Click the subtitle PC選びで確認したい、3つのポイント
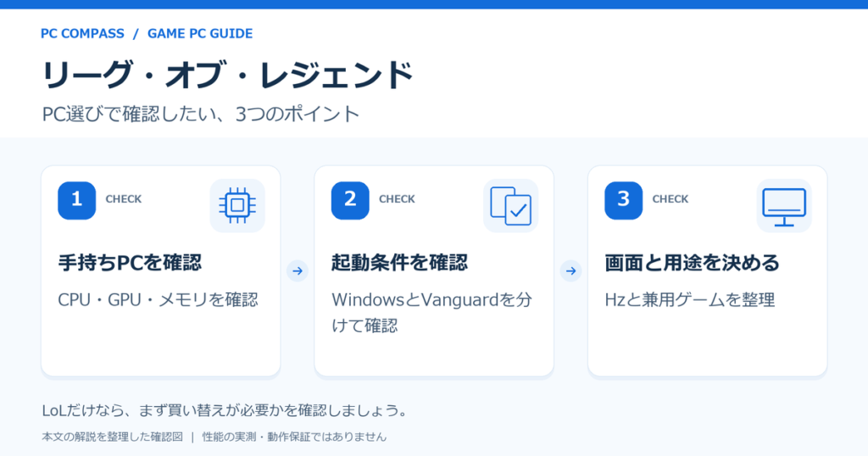Viewport: 868px width, 456px height. pyautogui.click(x=201, y=114)
